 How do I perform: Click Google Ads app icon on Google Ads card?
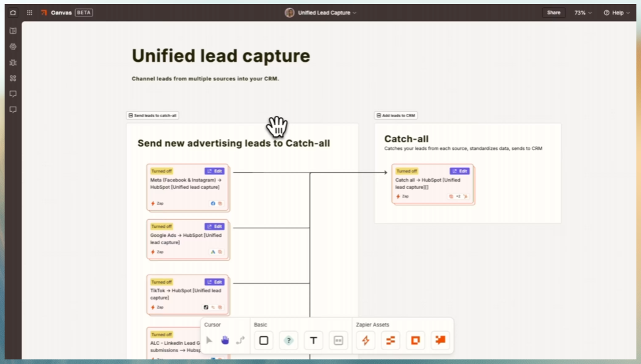(213, 252)
